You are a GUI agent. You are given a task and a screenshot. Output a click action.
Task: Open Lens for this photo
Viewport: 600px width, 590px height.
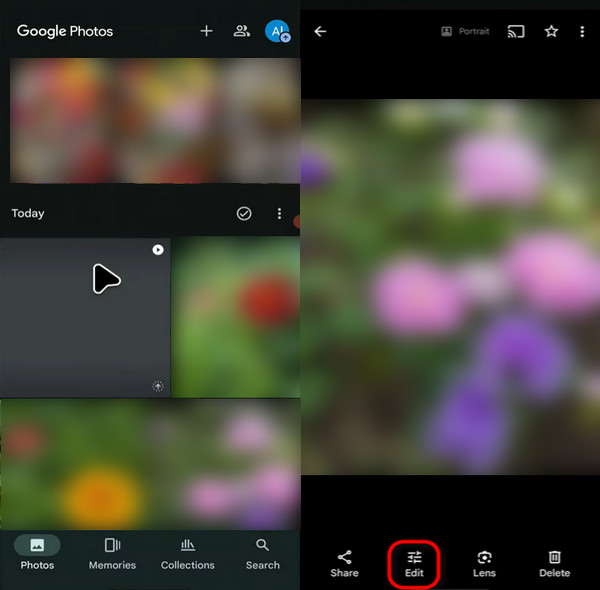coord(484,564)
